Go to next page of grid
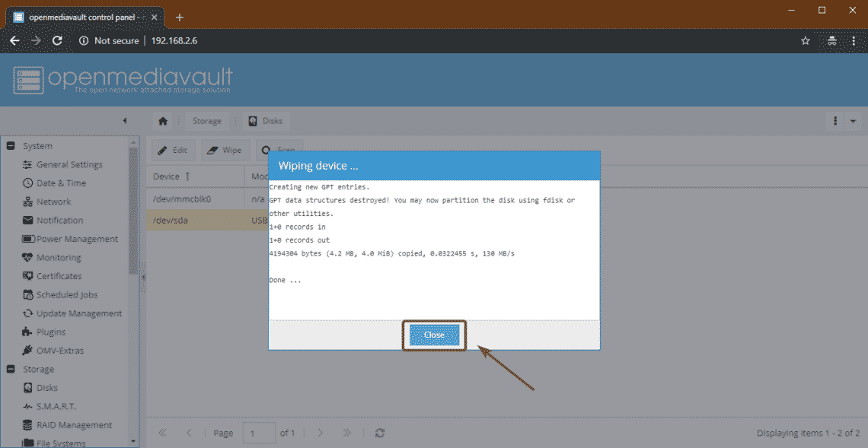 tap(320, 433)
